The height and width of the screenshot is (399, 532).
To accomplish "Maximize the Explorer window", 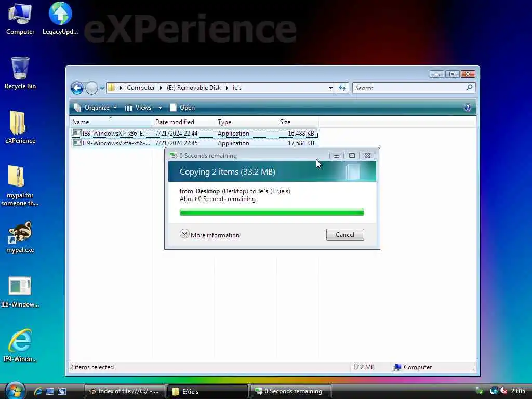I will tap(453, 74).
